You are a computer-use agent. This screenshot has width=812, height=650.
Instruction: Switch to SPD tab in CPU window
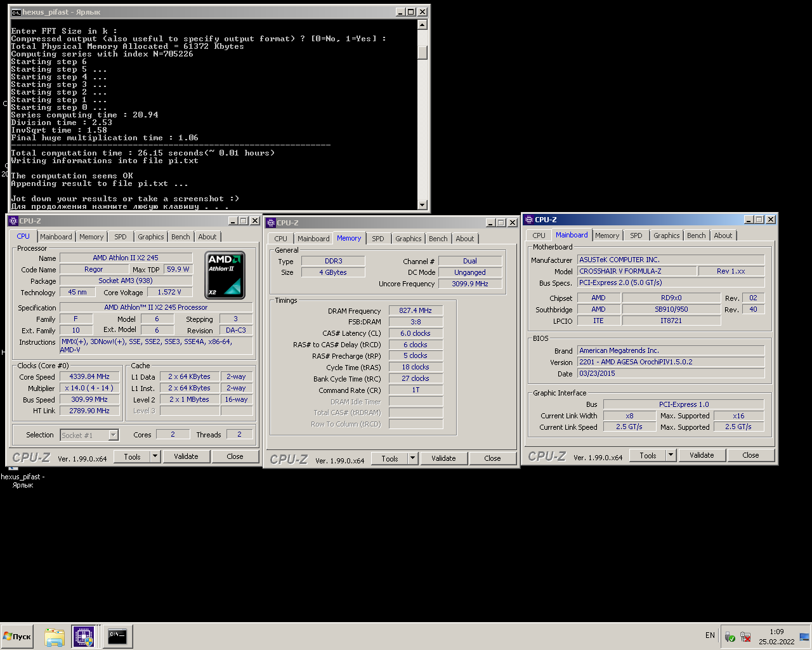pyautogui.click(x=121, y=237)
